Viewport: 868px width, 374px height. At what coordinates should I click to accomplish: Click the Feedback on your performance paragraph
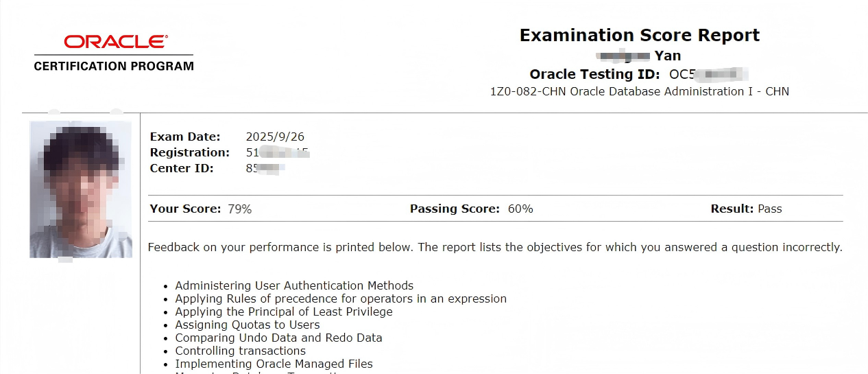coord(494,247)
